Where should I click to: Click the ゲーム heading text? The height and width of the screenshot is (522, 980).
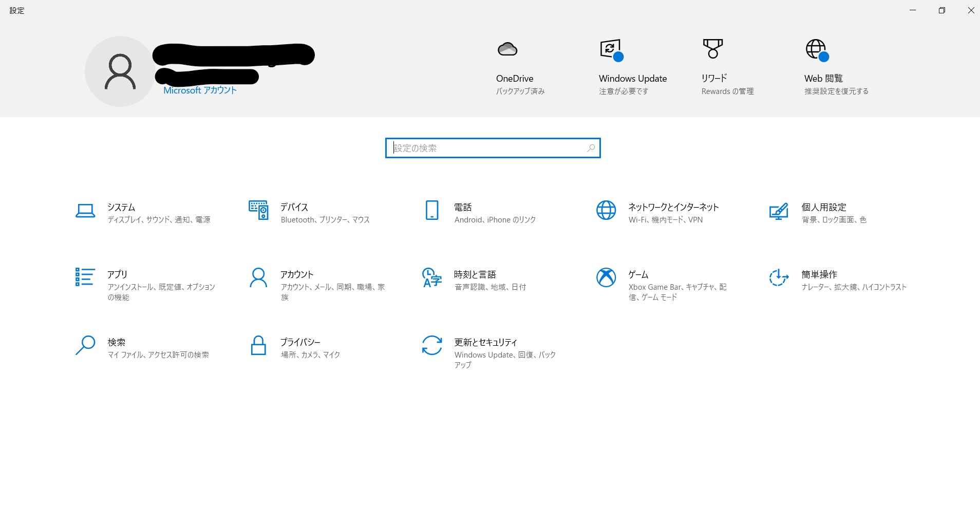638,274
